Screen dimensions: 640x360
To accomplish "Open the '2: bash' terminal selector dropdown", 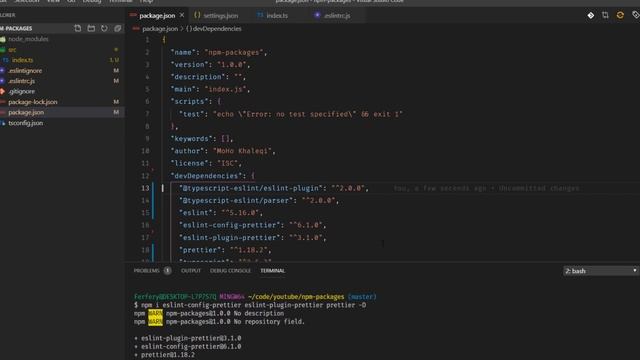I will coord(600,271).
